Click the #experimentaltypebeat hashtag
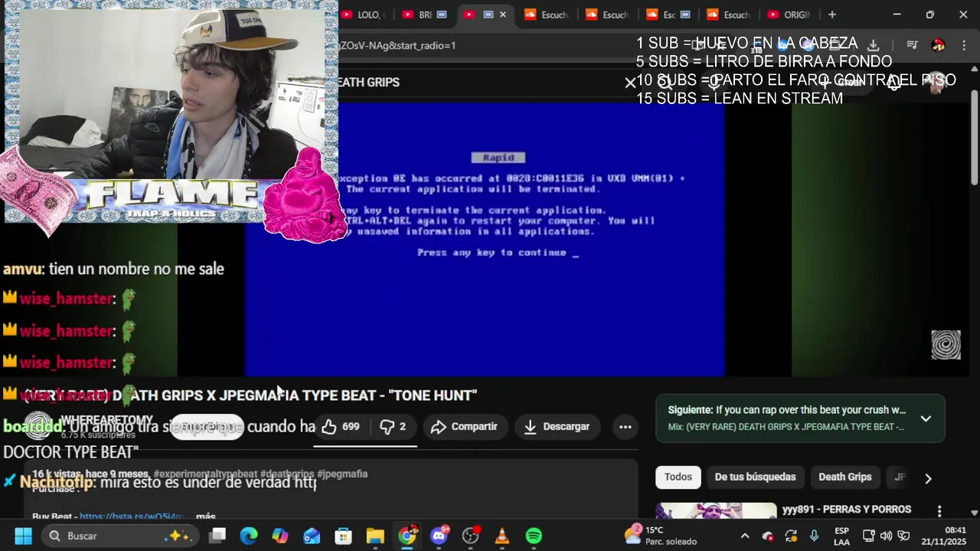Image resolution: width=980 pixels, height=551 pixels. [x=205, y=474]
